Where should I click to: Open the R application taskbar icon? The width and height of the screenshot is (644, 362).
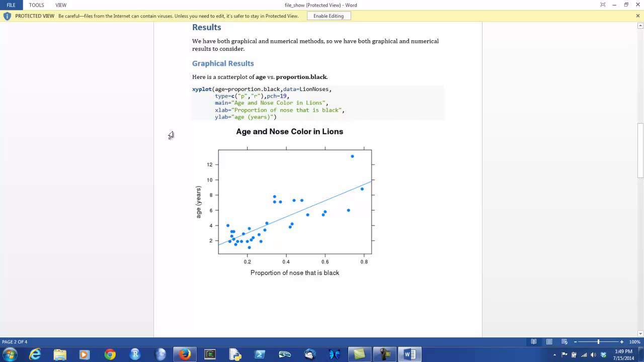click(x=135, y=354)
